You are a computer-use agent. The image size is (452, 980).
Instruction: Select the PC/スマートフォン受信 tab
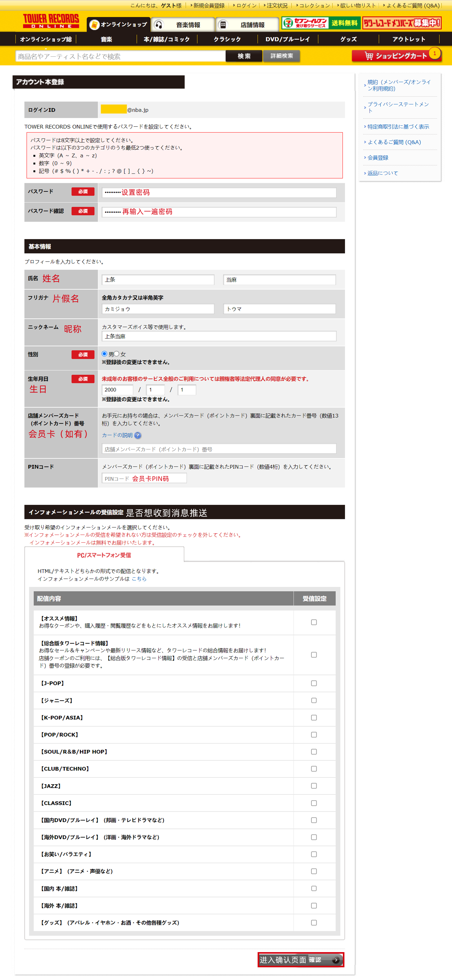[x=104, y=555]
